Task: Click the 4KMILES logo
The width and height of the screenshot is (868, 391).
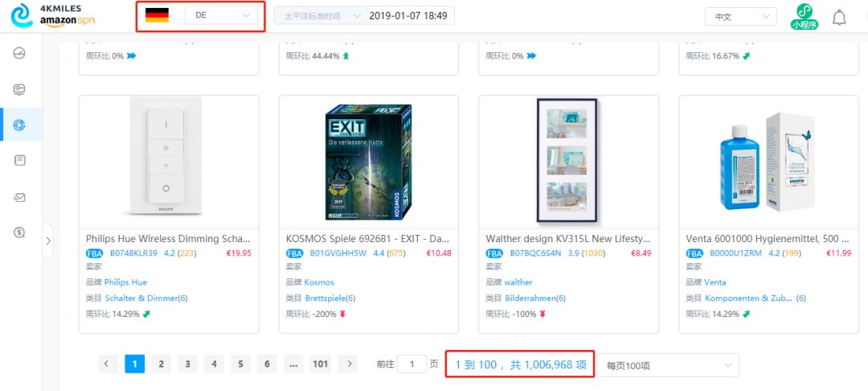Action: pyautogui.click(x=53, y=15)
